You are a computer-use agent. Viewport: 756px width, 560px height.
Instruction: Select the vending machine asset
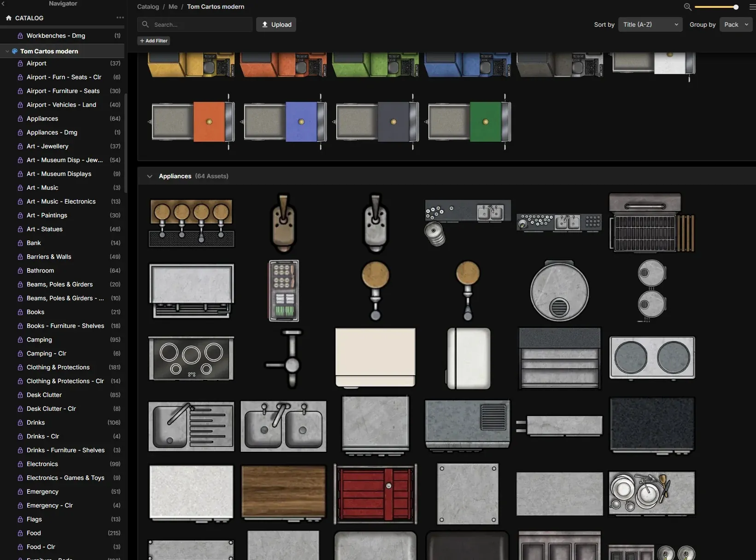point(283,291)
